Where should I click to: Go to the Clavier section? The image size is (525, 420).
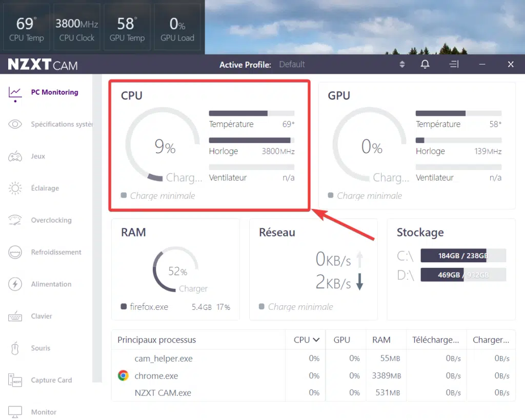(x=42, y=317)
